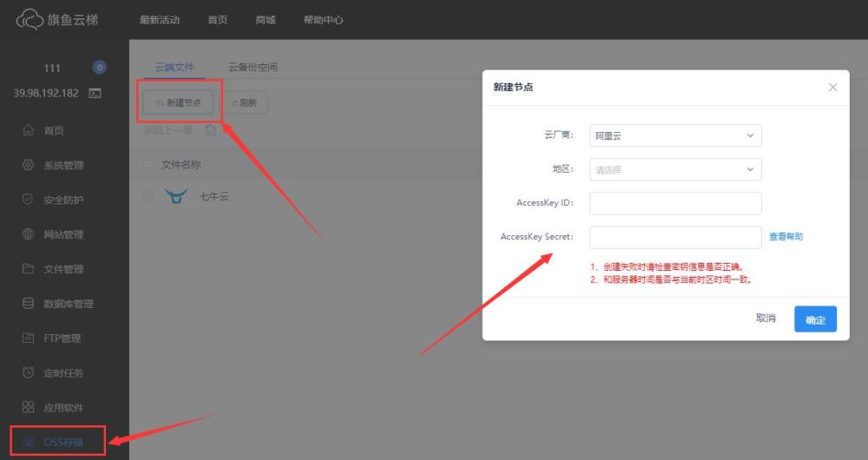This screenshot has height=460, width=868.
Task: Select the 系统管理 sidebar item
Action: pyautogui.click(x=64, y=165)
